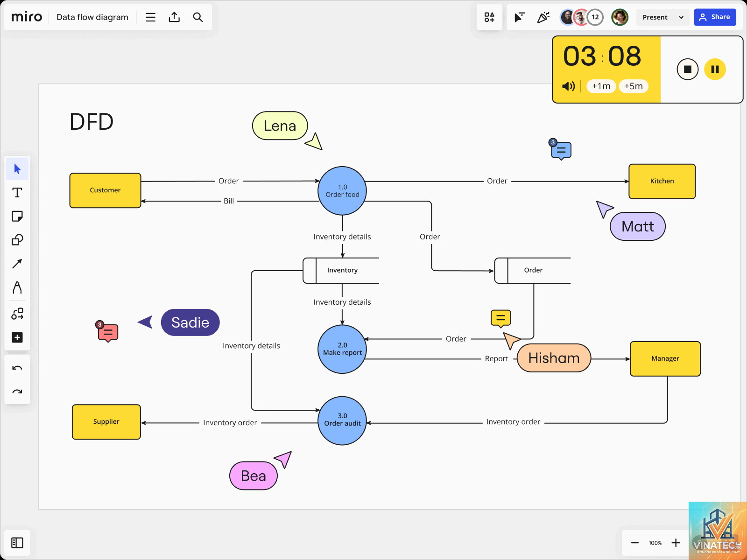This screenshot has width=747, height=560.
Task: Expand the 12 collaborators list
Action: click(595, 17)
